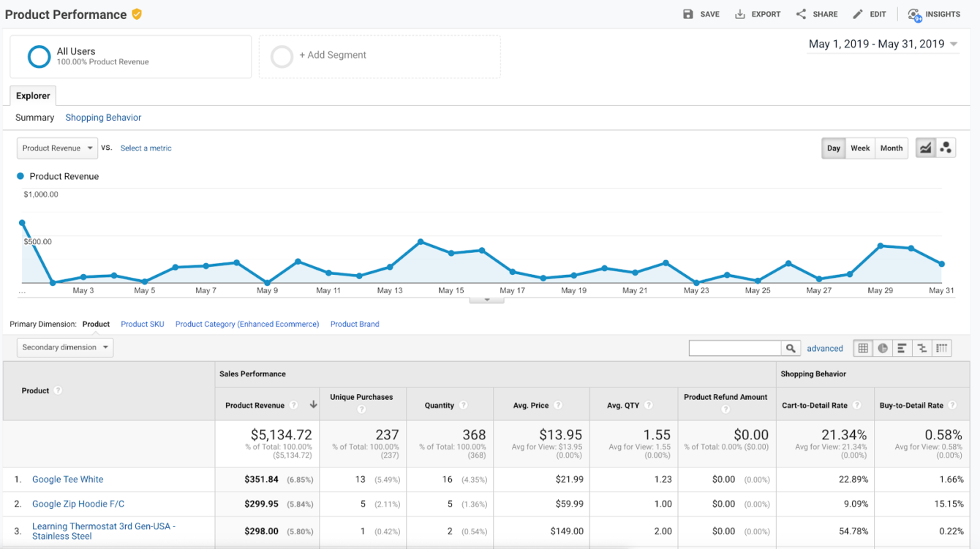Click help icon beside Avg. Price header
The width and height of the screenshot is (980, 549).
558,405
